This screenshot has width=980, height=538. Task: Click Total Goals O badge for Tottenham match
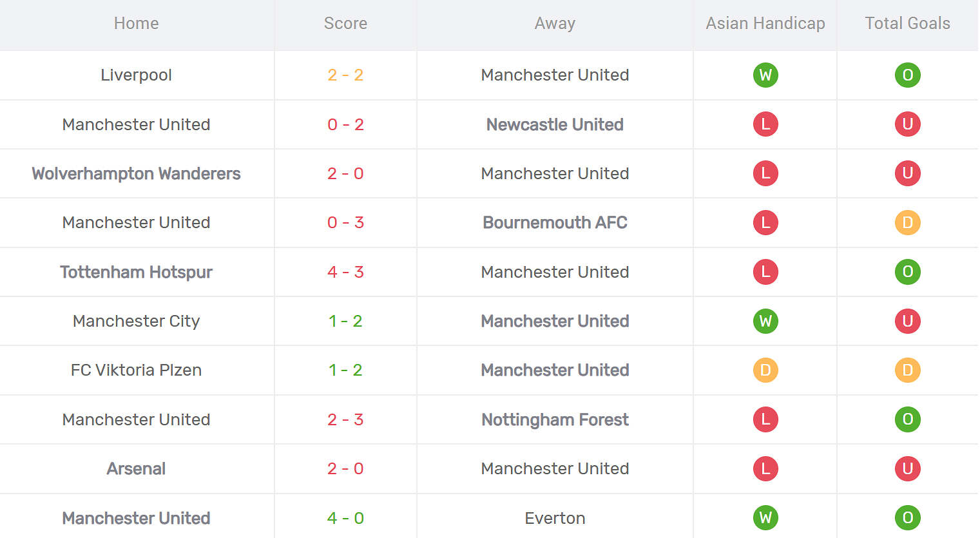coord(907,272)
